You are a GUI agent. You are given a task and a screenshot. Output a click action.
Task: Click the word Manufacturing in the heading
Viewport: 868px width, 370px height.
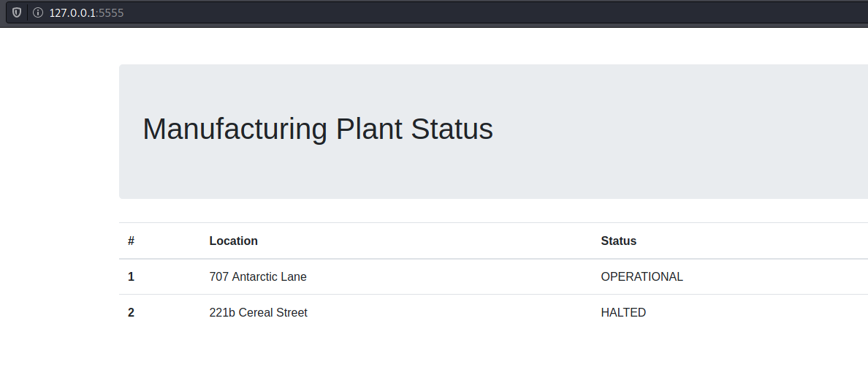point(235,129)
